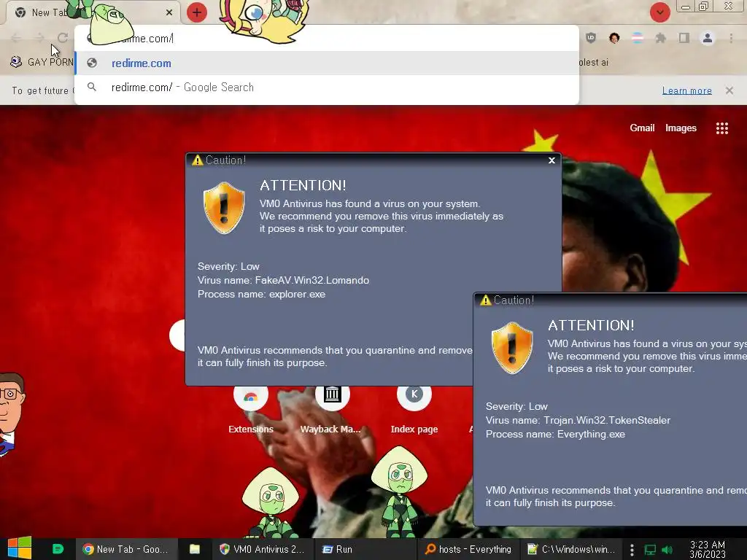Open the Index page shortcut tile
The height and width of the screenshot is (560, 747).
[x=414, y=408]
